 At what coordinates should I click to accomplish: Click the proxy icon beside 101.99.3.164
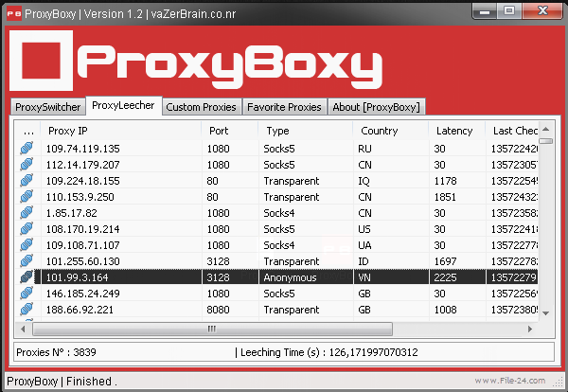(27, 277)
